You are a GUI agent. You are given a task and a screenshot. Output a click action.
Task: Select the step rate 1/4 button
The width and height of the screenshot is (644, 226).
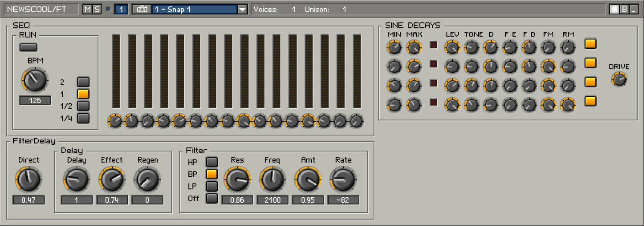pos(83,118)
